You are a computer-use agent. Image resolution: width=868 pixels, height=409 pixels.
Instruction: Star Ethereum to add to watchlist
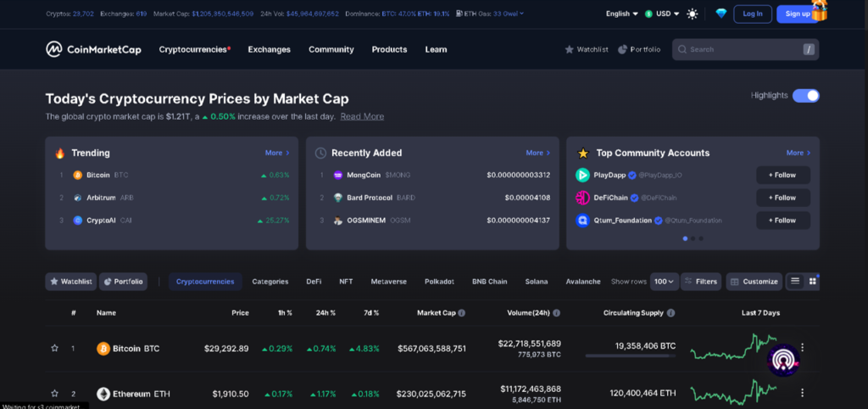[54, 394]
